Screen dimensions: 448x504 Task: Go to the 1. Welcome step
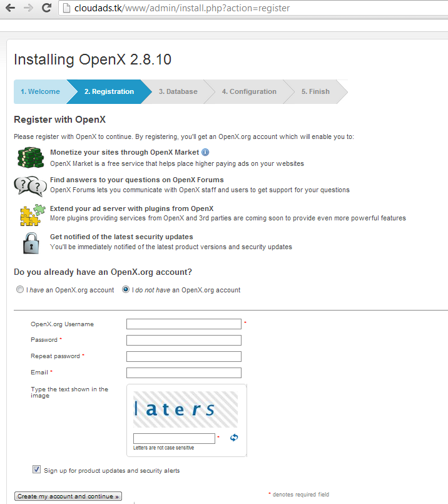(x=40, y=91)
